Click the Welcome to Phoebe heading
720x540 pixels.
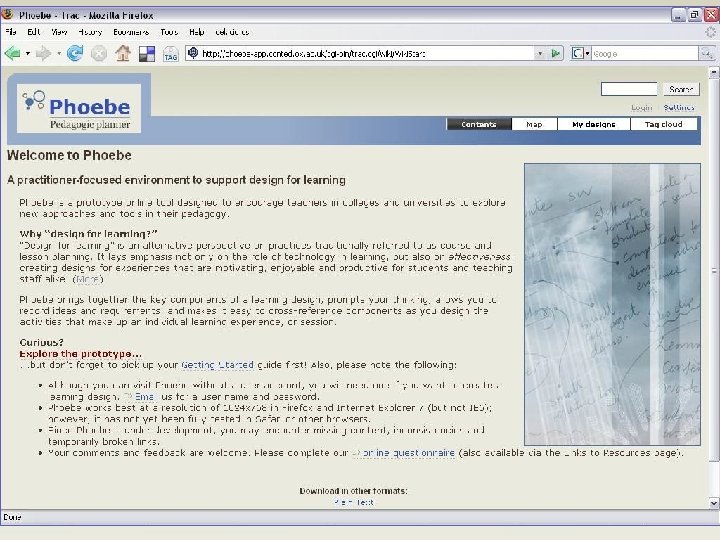[x=69, y=155]
